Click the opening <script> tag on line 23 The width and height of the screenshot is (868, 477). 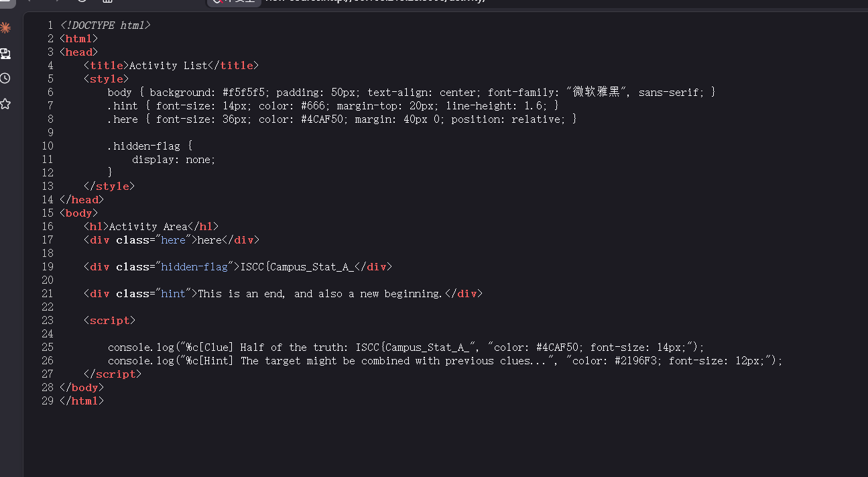coord(109,321)
